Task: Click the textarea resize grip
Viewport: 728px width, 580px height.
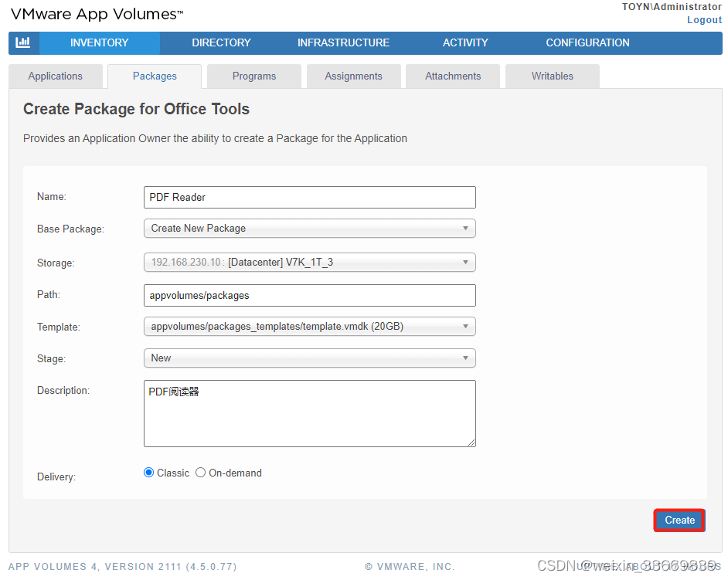Action: tap(471, 443)
